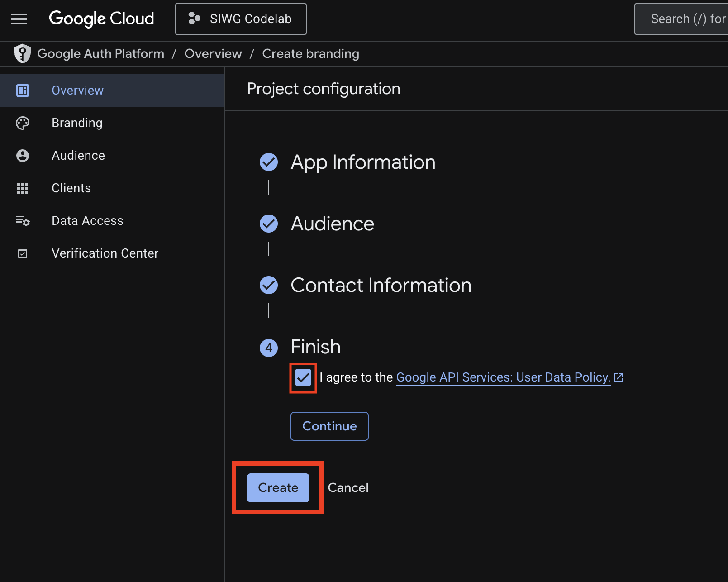Click the Continue button
Screen dimensions: 728x582
[329, 426]
